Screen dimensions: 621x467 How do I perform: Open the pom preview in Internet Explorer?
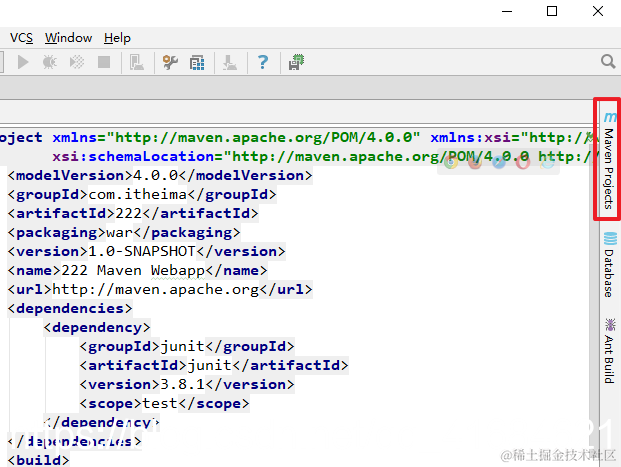(547, 162)
